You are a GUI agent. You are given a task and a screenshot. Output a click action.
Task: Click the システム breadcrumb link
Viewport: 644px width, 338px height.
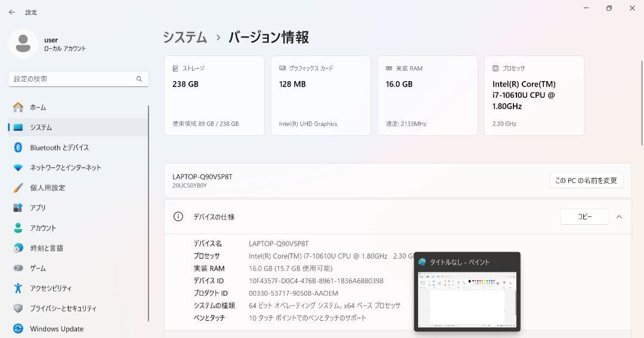[185, 38]
